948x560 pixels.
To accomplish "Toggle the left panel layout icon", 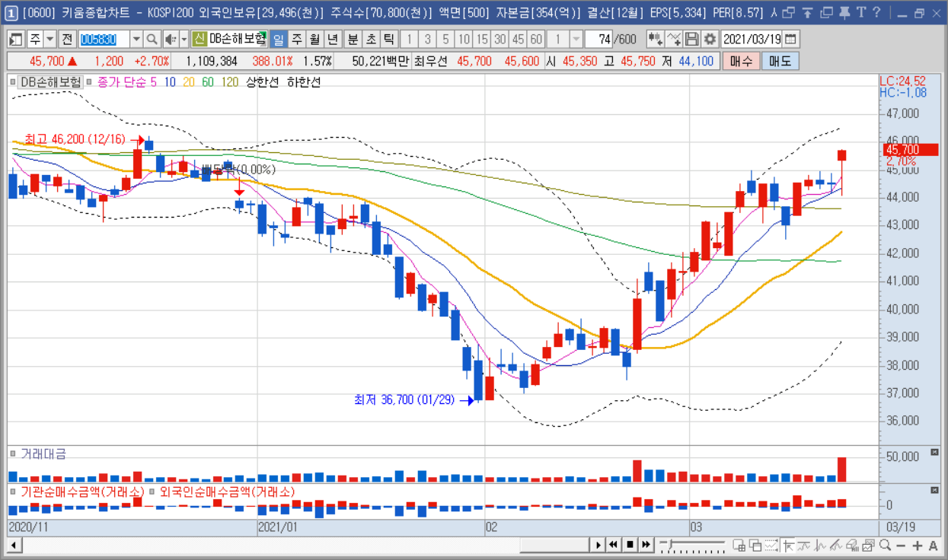I will pos(16,39).
